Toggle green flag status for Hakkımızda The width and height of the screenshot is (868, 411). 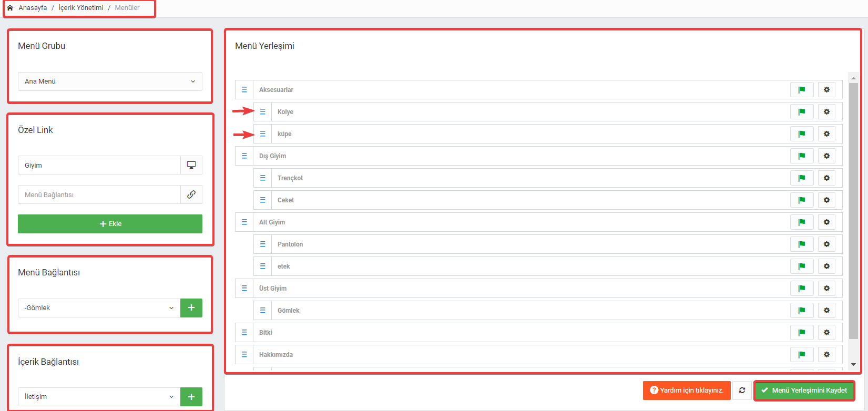point(802,355)
